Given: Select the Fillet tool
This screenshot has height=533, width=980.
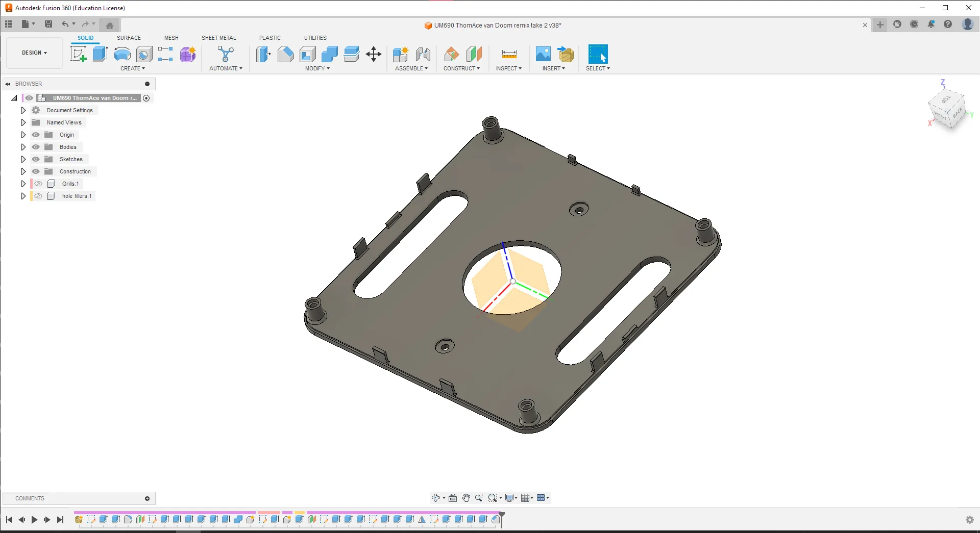Looking at the screenshot, I should point(285,54).
